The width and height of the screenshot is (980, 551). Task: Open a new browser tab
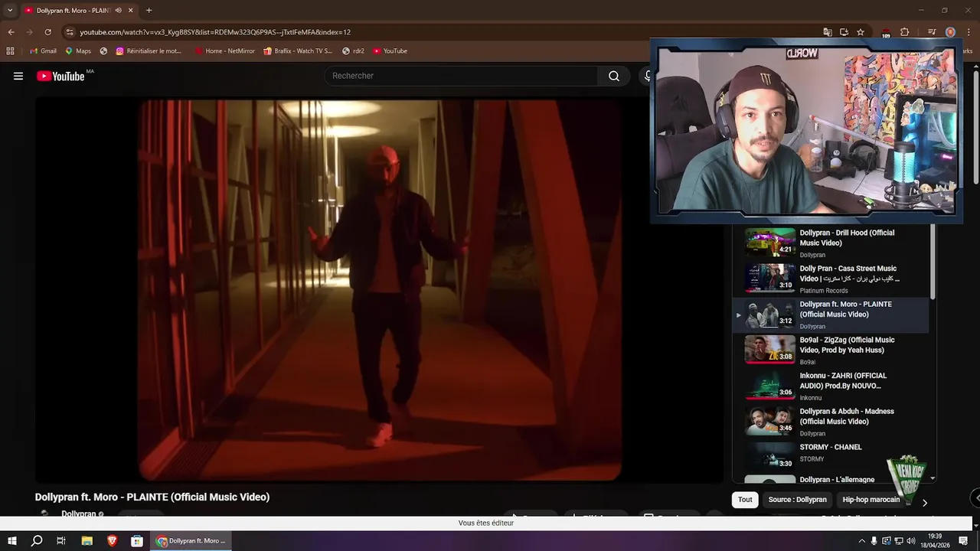(x=149, y=10)
